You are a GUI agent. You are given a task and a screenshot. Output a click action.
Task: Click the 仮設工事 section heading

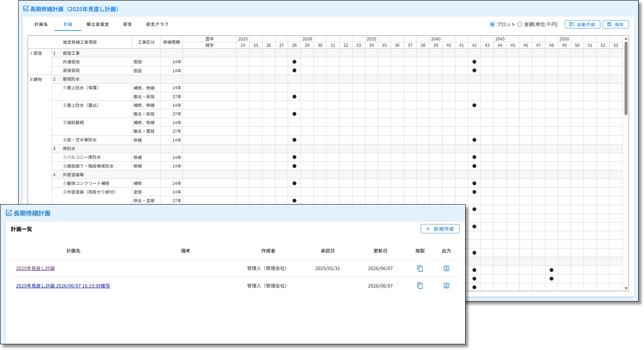point(71,53)
